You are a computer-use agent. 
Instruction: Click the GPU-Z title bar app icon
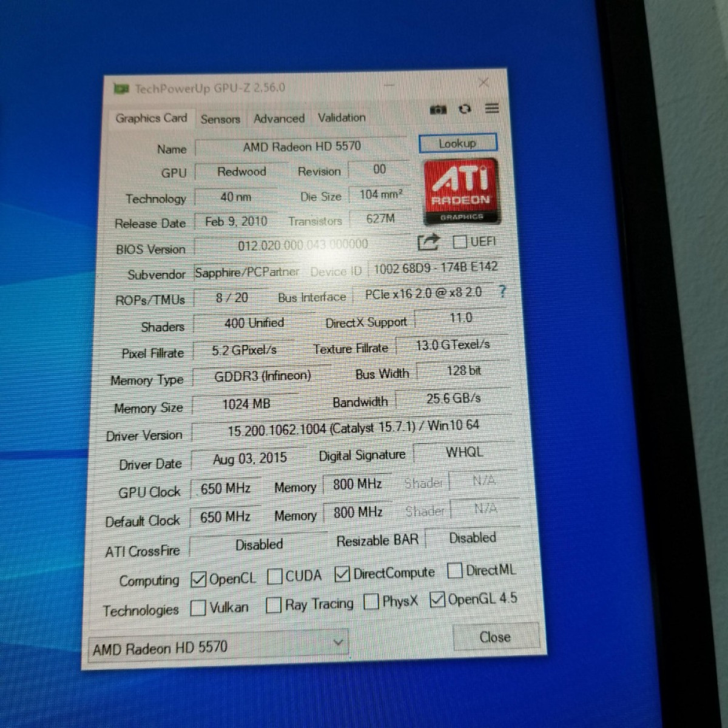[121, 89]
